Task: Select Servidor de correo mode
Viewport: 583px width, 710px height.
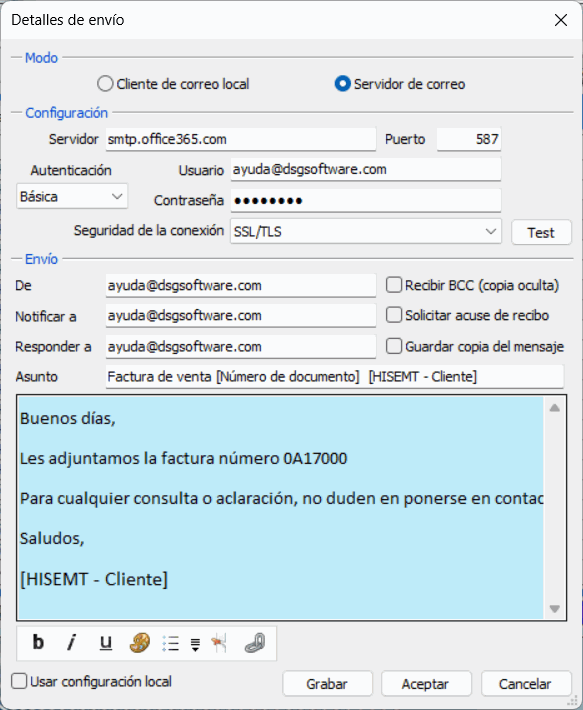Action: pos(343,84)
